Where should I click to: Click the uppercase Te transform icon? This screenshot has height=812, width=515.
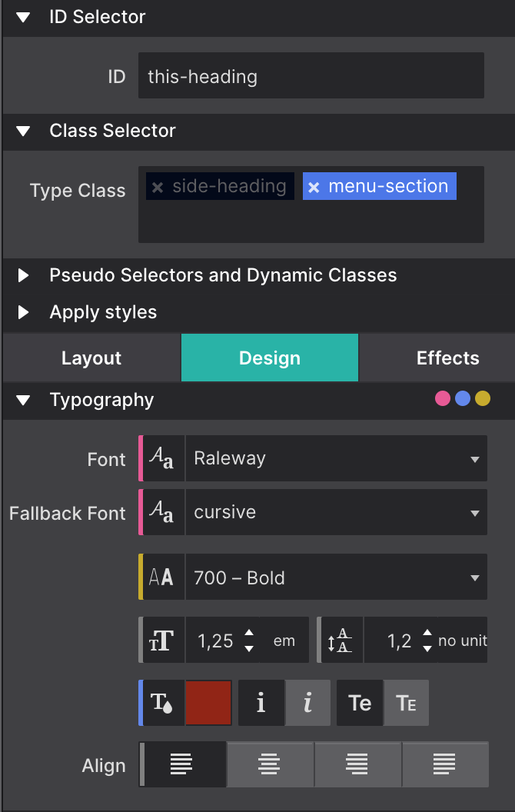358,702
